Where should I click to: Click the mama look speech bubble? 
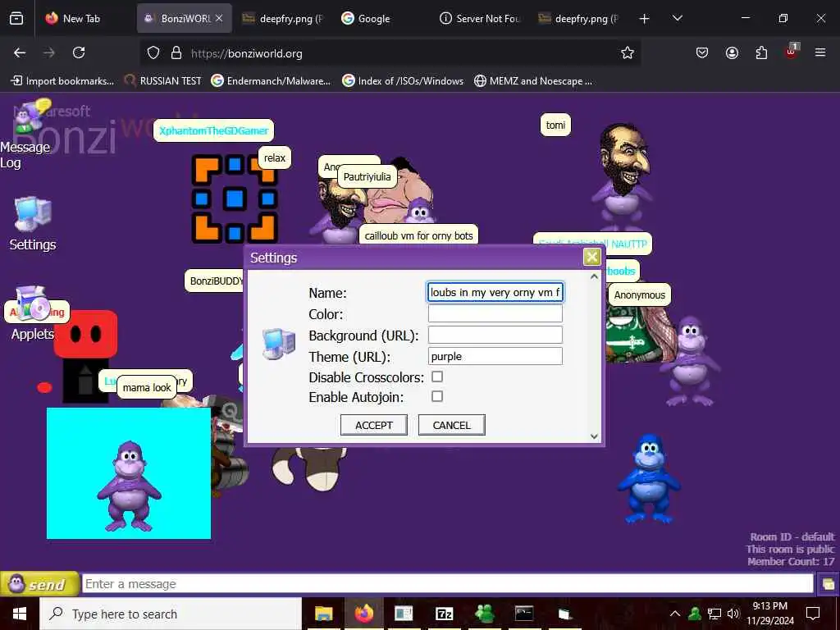(147, 387)
